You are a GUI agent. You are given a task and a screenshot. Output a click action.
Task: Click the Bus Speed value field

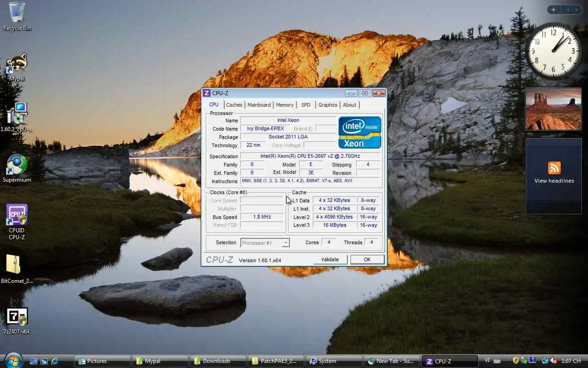[262, 217]
